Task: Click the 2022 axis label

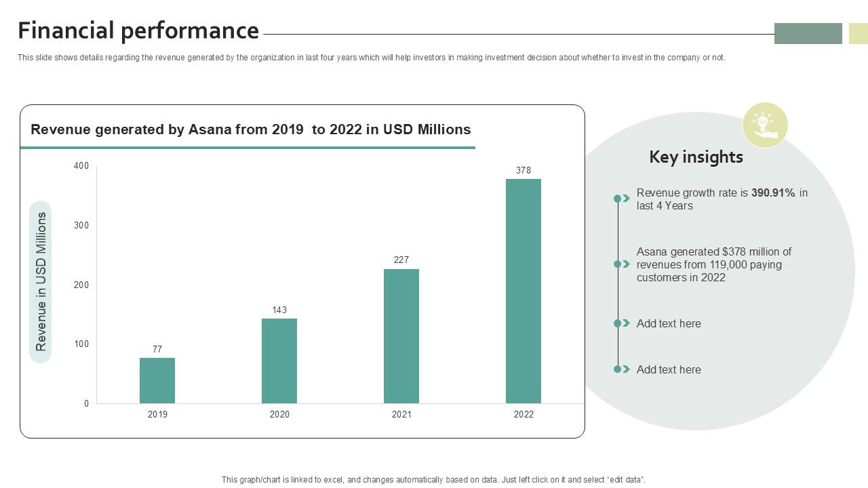Action: click(x=524, y=414)
